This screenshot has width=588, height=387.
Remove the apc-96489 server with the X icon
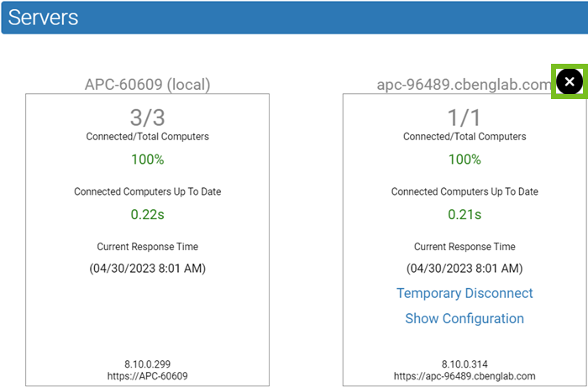tap(569, 81)
